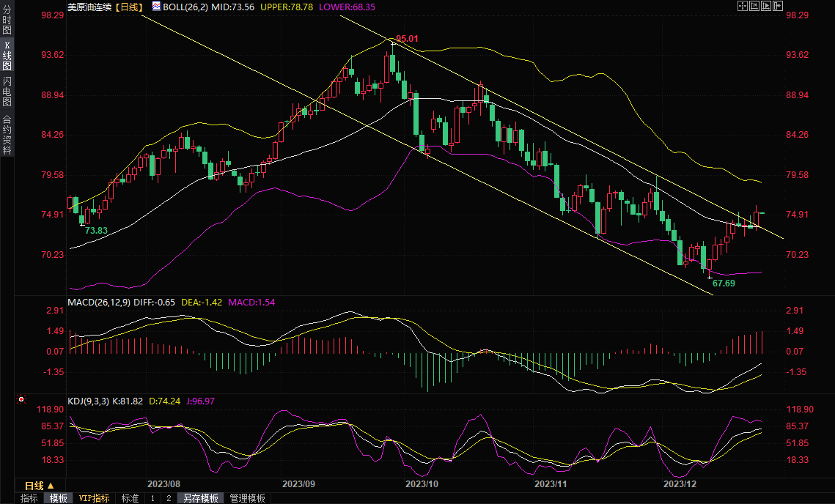The width and height of the screenshot is (835, 504).
Task: Click the chart range start icon
Action: [754, 6]
